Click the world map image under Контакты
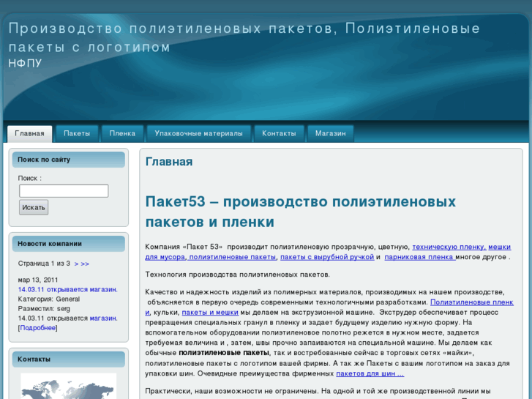 (x=69, y=386)
